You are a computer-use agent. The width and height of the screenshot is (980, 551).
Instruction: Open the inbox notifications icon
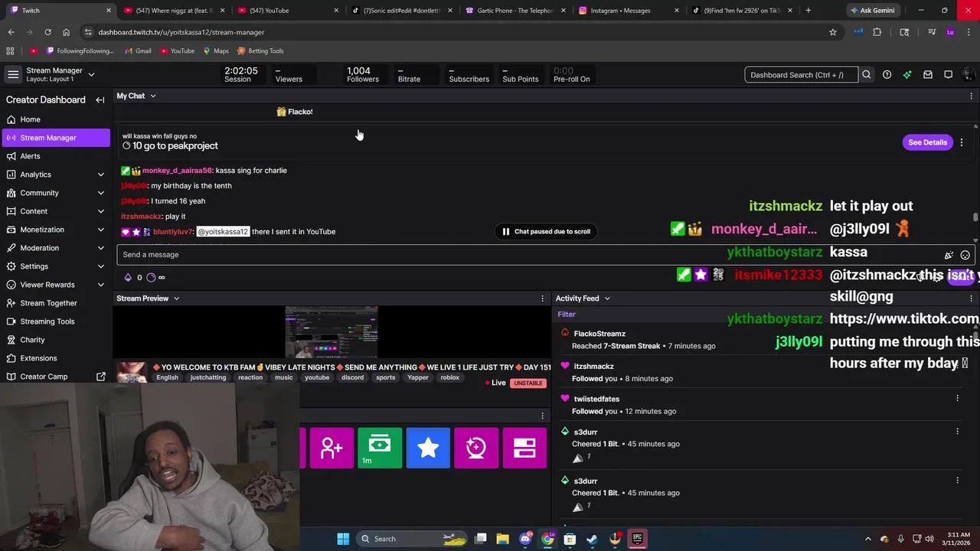click(928, 75)
